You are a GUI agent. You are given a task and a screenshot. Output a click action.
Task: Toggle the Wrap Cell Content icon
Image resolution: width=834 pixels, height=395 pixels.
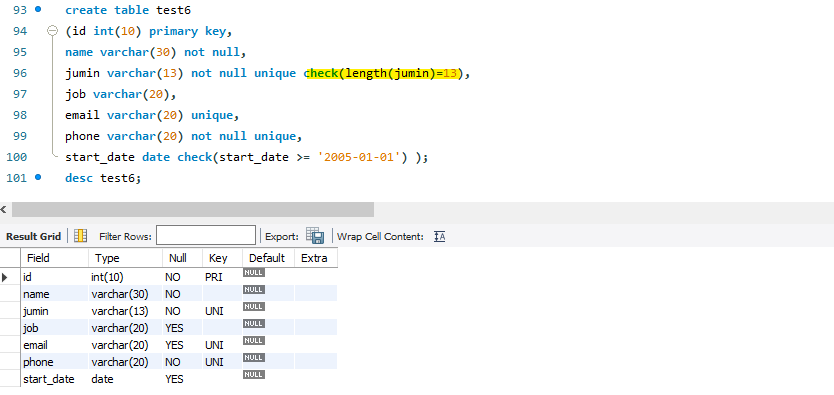pyautogui.click(x=439, y=237)
